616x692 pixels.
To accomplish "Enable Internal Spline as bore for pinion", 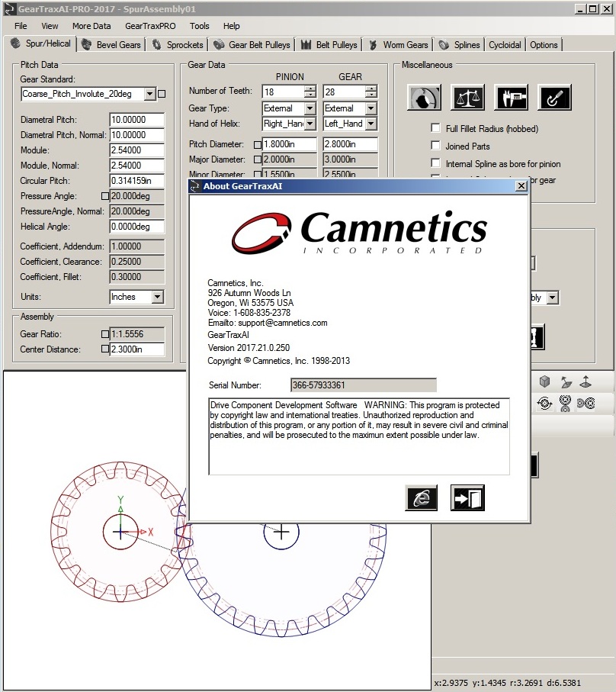I will [x=435, y=163].
